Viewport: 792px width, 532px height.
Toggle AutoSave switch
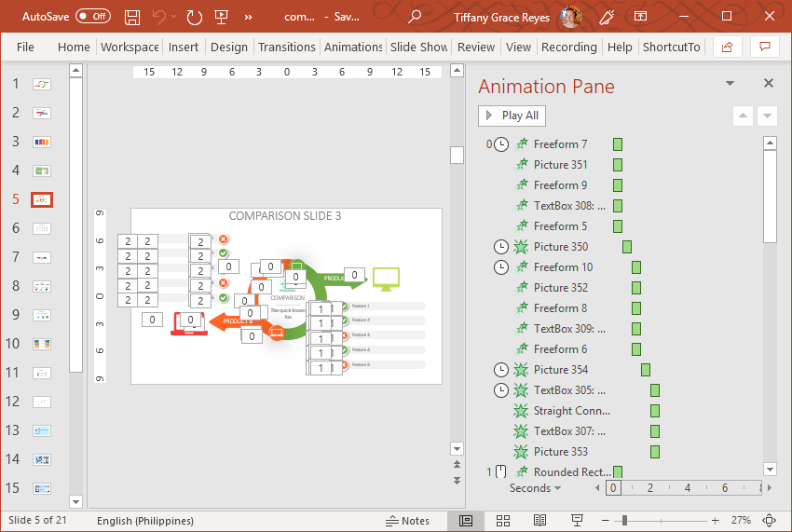(x=92, y=17)
